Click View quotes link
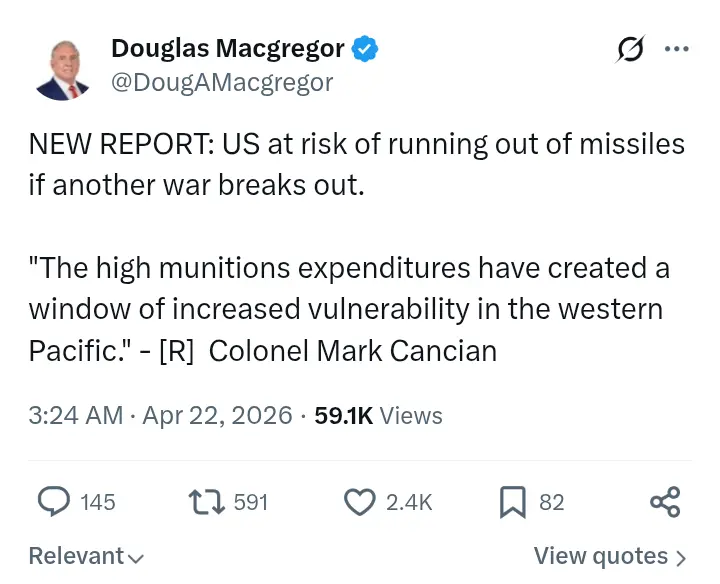 click(610, 557)
